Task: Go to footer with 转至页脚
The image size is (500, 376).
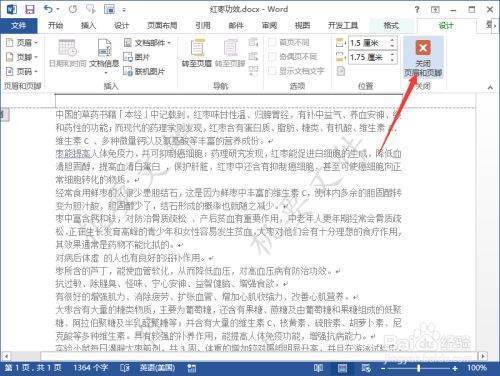Action: tap(230, 53)
